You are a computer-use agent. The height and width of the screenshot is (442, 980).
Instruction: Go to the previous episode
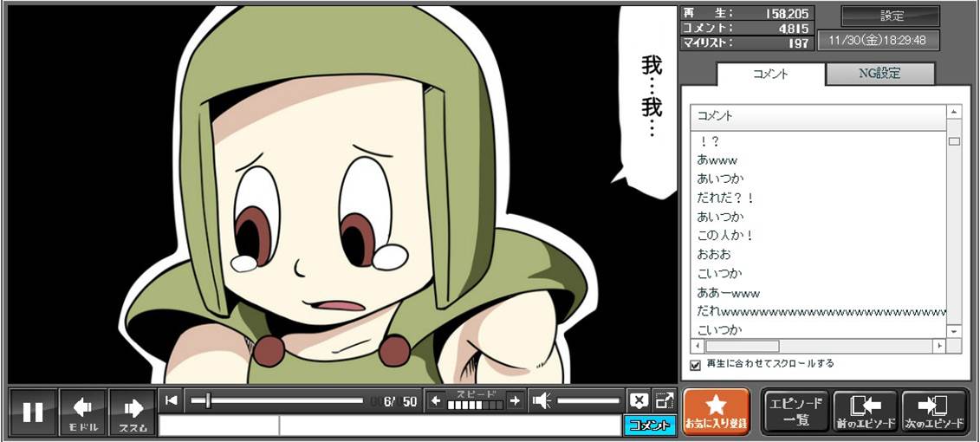[864, 412]
